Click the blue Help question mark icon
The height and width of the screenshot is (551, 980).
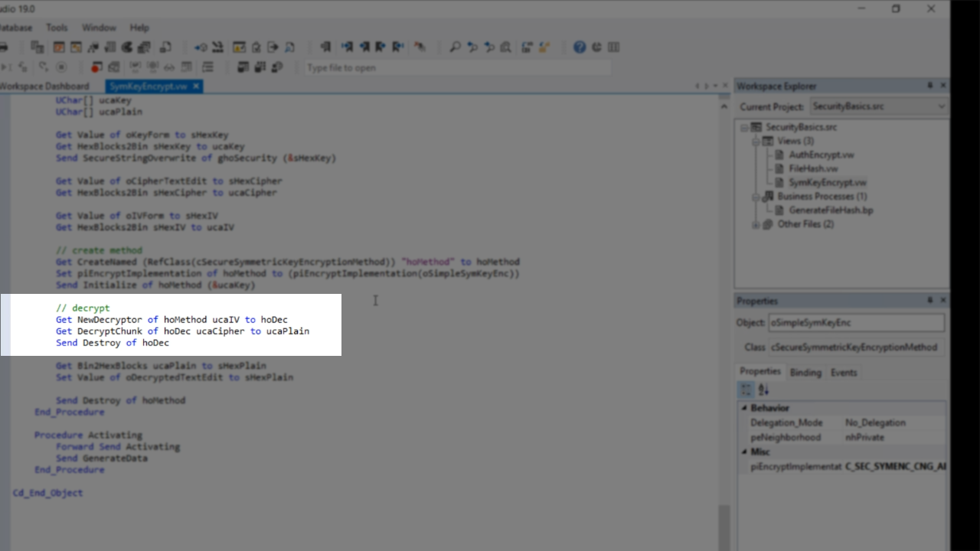[580, 47]
